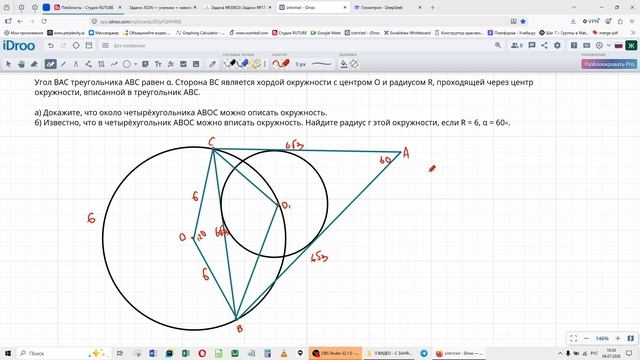This screenshot has width=640, height=360.
Task: Switch to the RUTUBE studio tab
Action: coord(87,7)
